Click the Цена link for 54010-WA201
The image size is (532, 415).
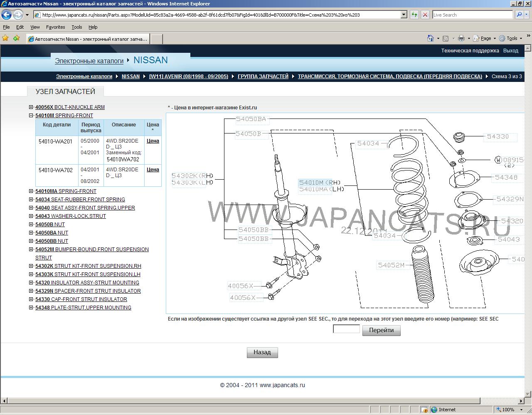pyautogui.click(x=153, y=141)
